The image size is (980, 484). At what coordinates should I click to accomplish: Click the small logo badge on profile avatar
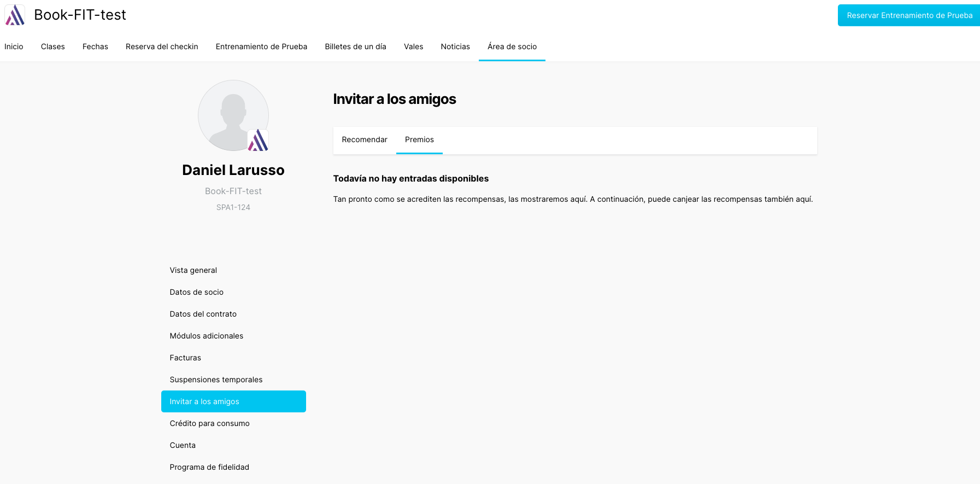coord(258,140)
